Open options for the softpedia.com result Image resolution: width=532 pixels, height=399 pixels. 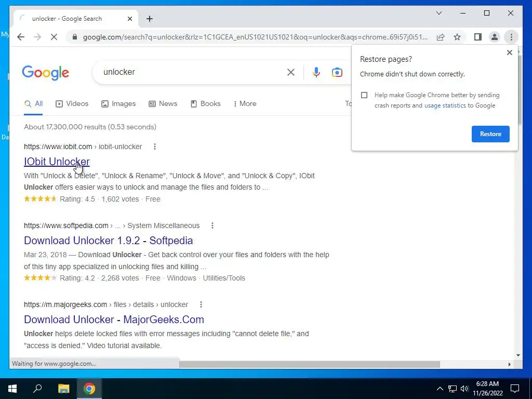tap(212, 225)
